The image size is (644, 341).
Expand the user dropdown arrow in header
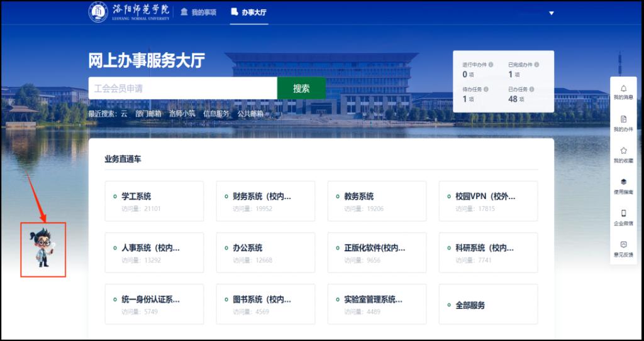pyautogui.click(x=552, y=13)
